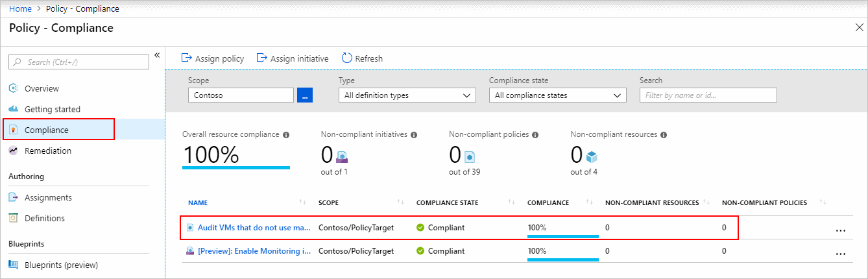Screen dimensions: 868x279
Task: Open more options for Audit VMs row
Action: [841, 230]
